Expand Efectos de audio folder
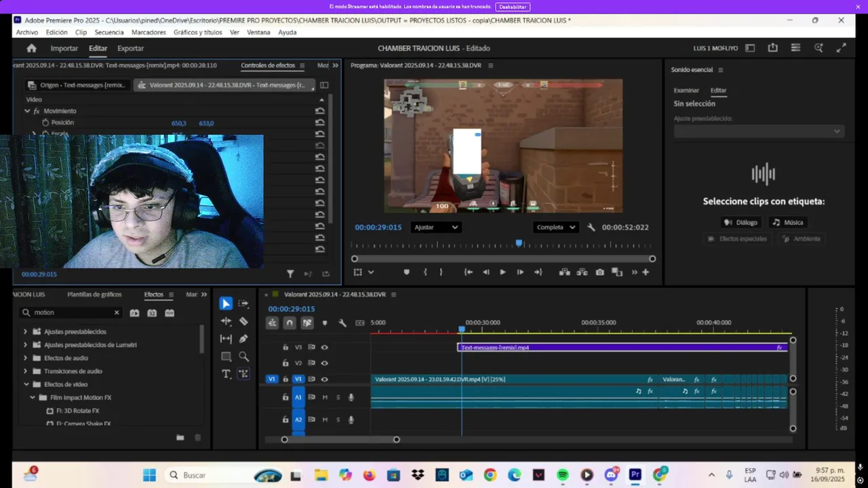 click(x=26, y=358)
